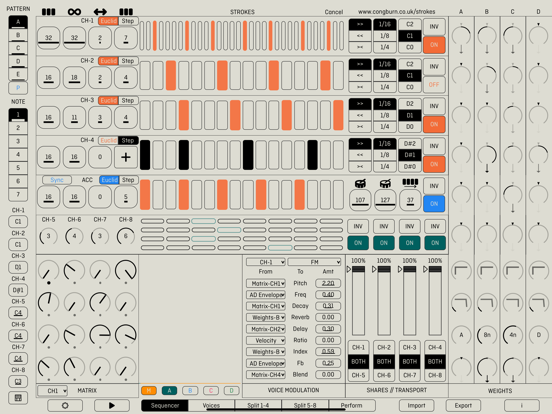Viewport: 552px width, 414px height.
Task: Click the top-left Matrix knob
Action: [x=49, y=271]
